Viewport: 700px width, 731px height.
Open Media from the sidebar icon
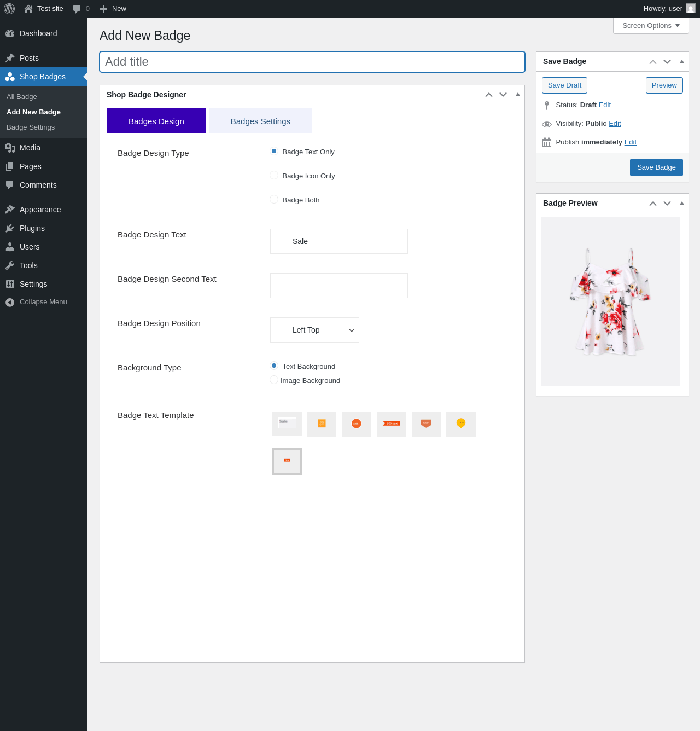pyautogui.click(x=10, y=148)
